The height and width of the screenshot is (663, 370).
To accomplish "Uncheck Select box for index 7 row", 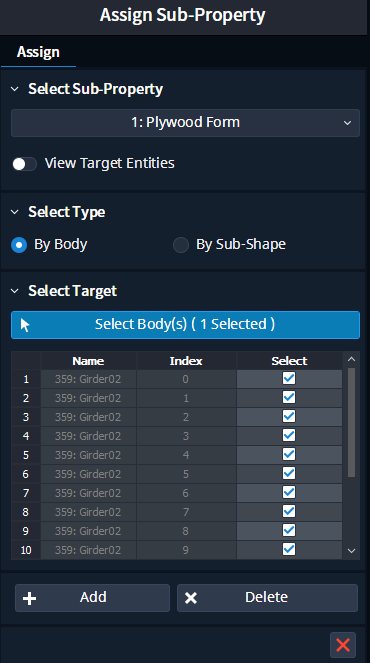I will (289, 512).
